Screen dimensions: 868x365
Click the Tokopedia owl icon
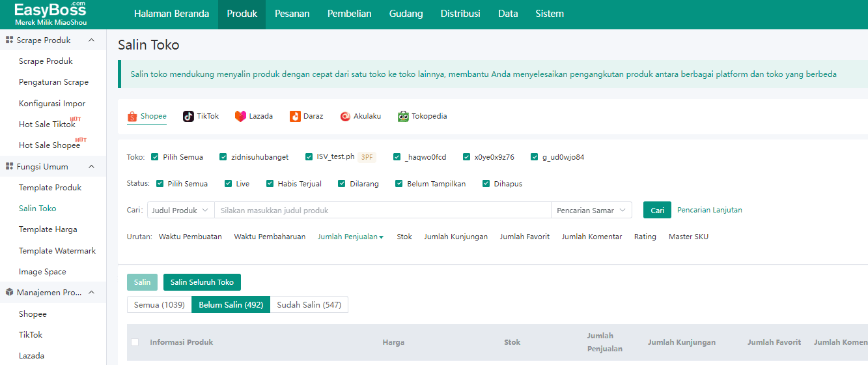coord(403,116)
